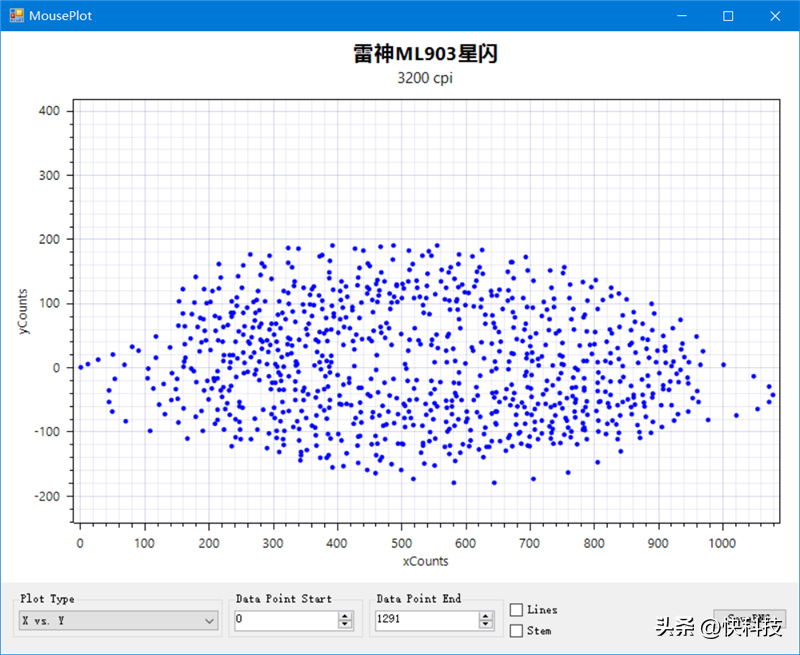
Task: Click the MousePlot app icon in title bar
Action: (x=15, y=16)
